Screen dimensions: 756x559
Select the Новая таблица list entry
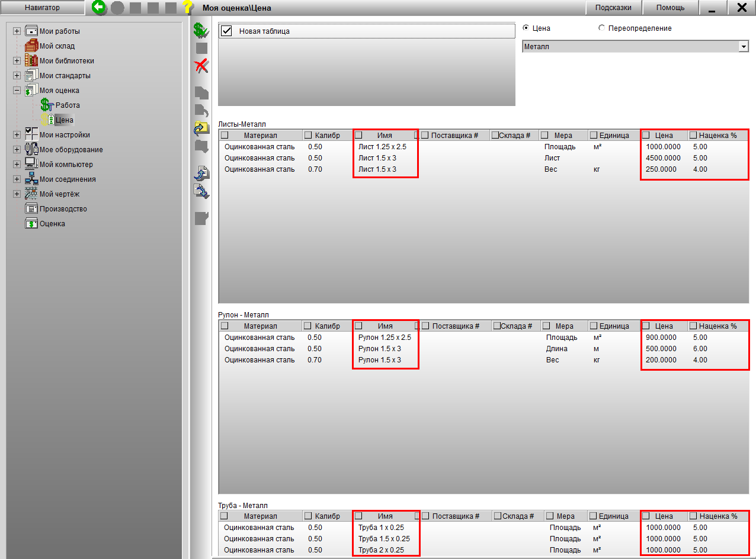pyautogui.click(x=367, y=31)
